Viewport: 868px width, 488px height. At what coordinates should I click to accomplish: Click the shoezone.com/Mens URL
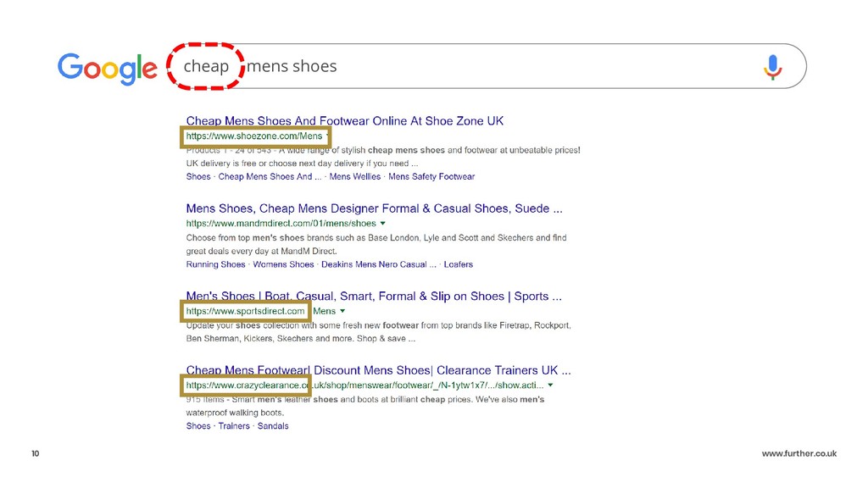(x=254, y=136)
